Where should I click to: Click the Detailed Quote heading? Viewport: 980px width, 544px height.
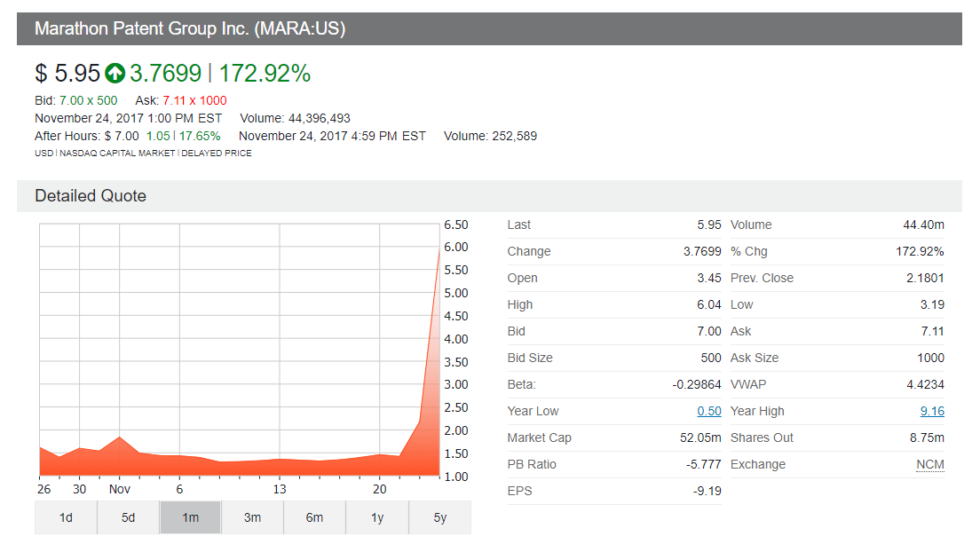coord(91,196)
